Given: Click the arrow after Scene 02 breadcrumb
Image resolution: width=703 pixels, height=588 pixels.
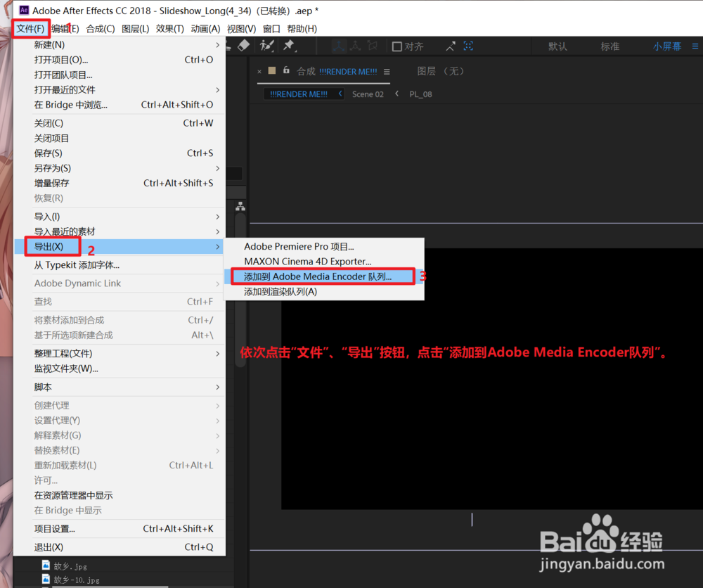Looking at the screenshot, I should [x=396, y=94].
